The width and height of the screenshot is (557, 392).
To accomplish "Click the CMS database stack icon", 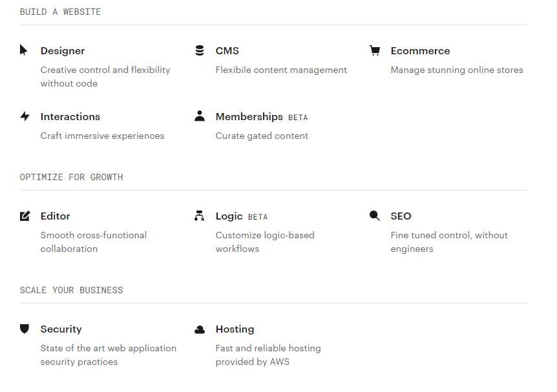I will click(x=200, y=50).
